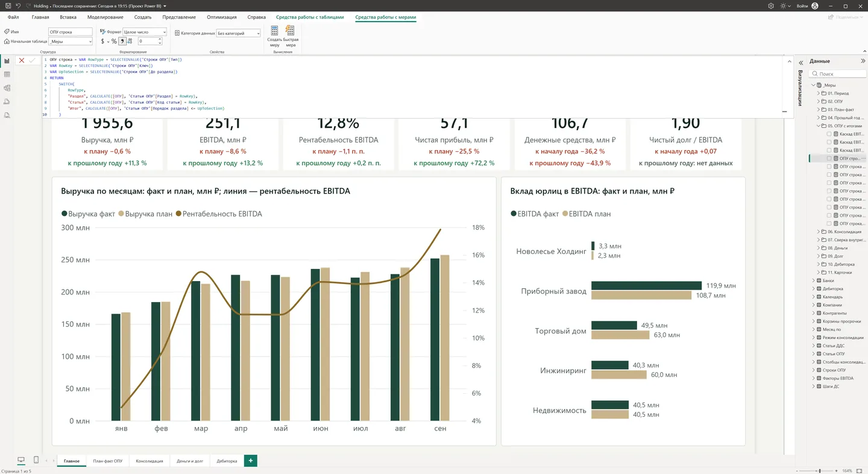Expand the Визуализации pane

(801, 62)
